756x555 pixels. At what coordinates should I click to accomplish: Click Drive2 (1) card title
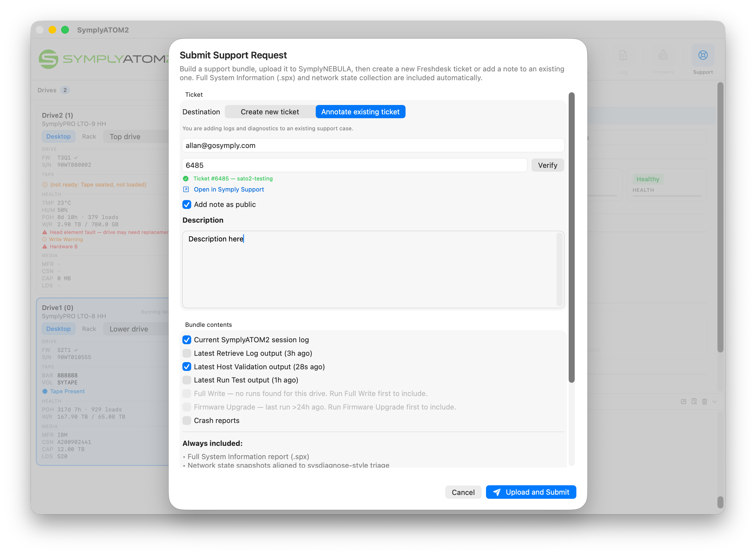tap(57, 115)
